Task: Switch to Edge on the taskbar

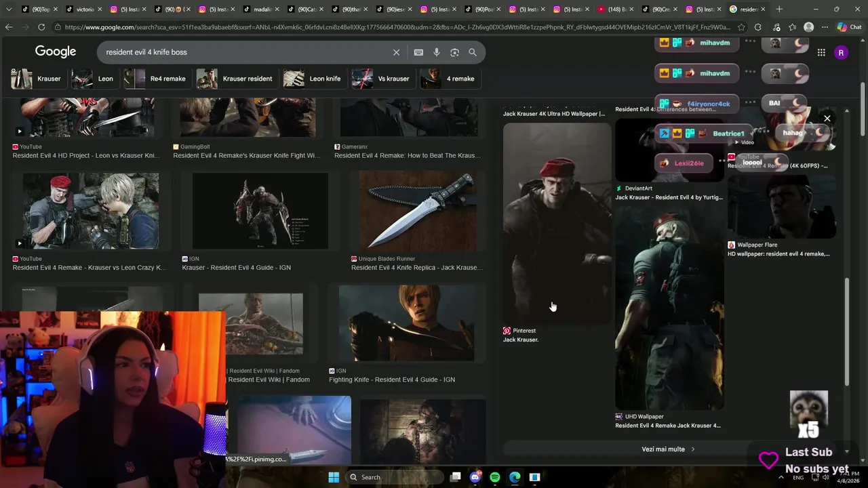Action: tap(515, 477)
